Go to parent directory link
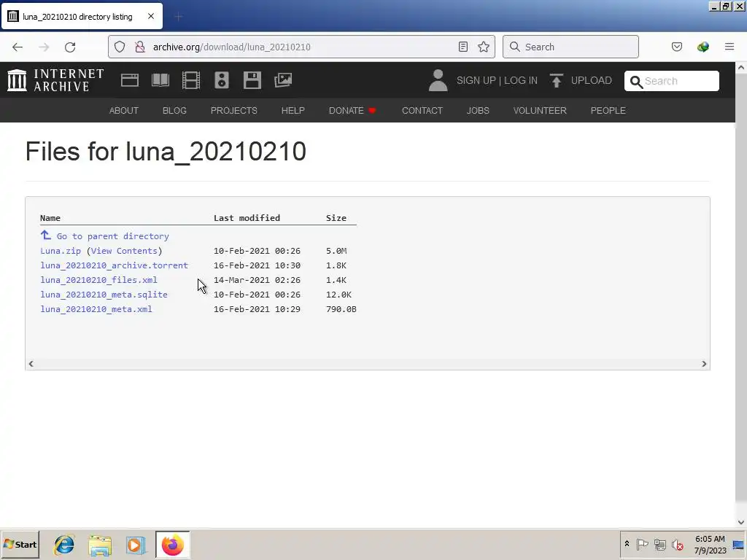This screenshot has width=747, height=560. [x=113, y=236]
